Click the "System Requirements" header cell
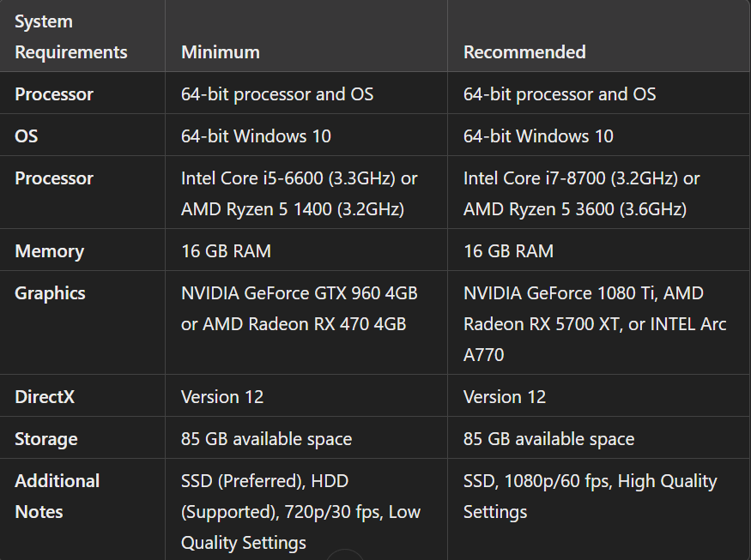Image resolution: width=751 pixels, height=560 pixels. 70,37
